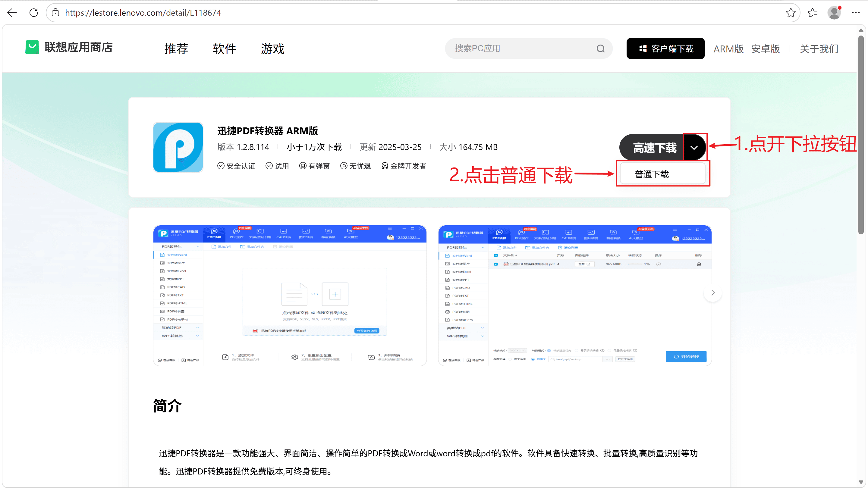Bookmark this page with the star icon
The image size is (868, 488).
[791, 13]
